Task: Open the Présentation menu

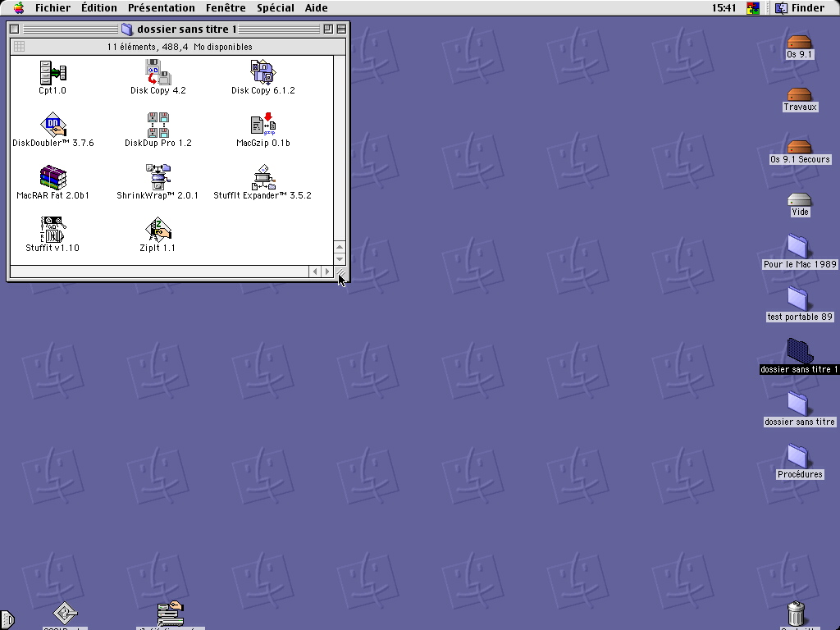Action: [161, 8]
